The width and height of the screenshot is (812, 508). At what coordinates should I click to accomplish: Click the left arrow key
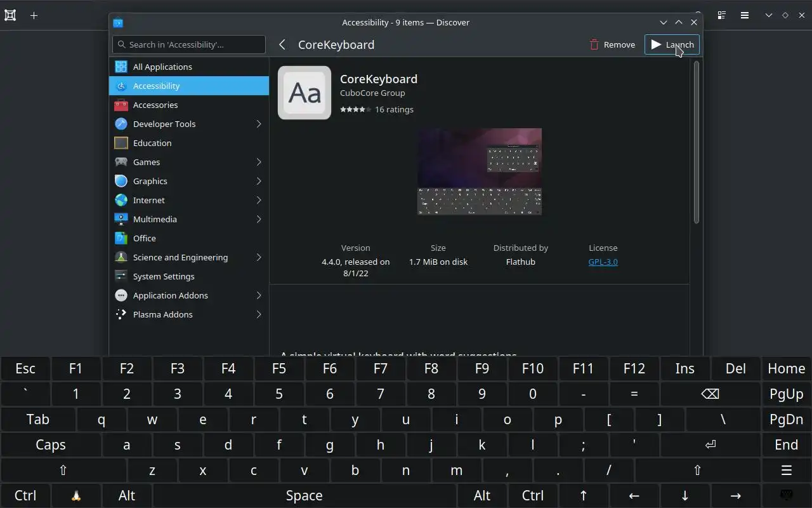(634, 495)
